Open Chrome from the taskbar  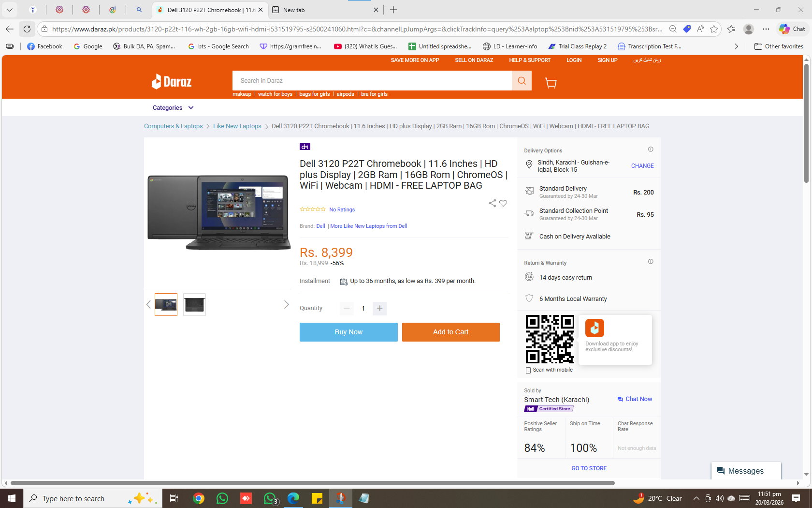tap(199, 498)
